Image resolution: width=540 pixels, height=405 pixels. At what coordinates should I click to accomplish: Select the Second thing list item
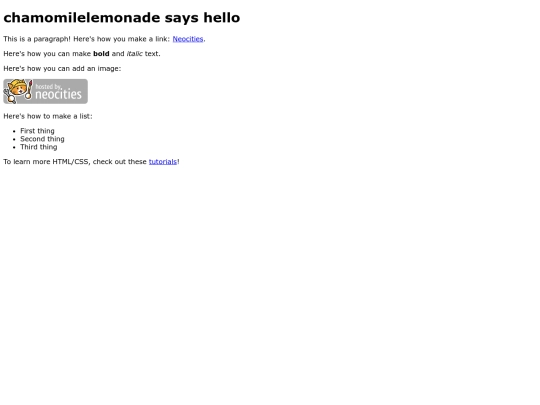(42, 139)
